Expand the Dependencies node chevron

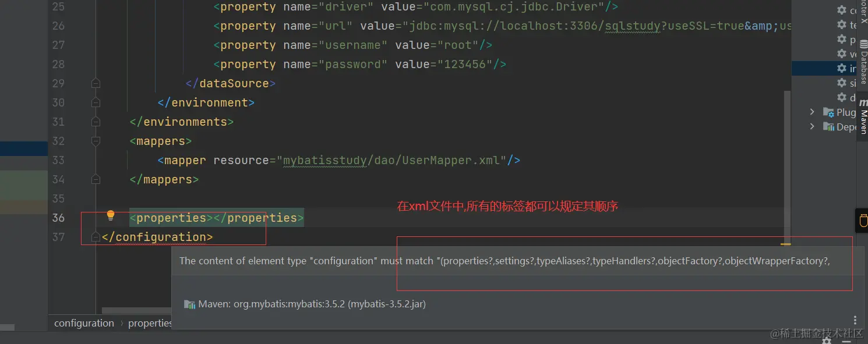pyautogui.click(x=812, y=126)
